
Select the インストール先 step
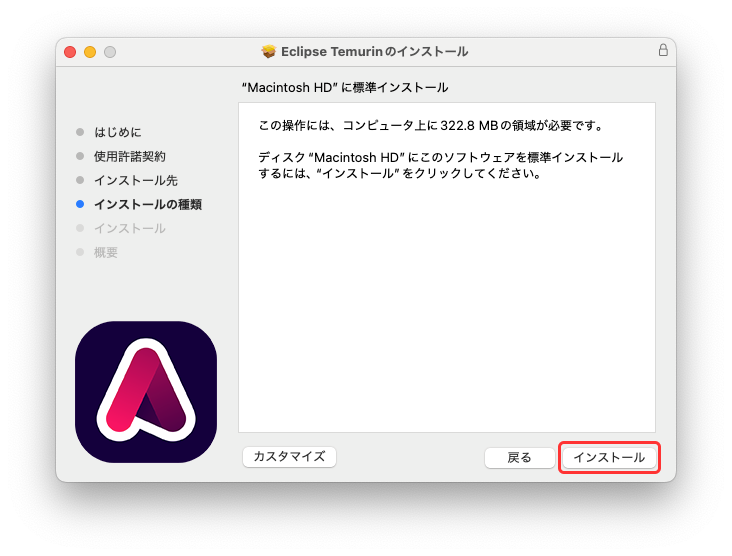[x=136, y=180]
